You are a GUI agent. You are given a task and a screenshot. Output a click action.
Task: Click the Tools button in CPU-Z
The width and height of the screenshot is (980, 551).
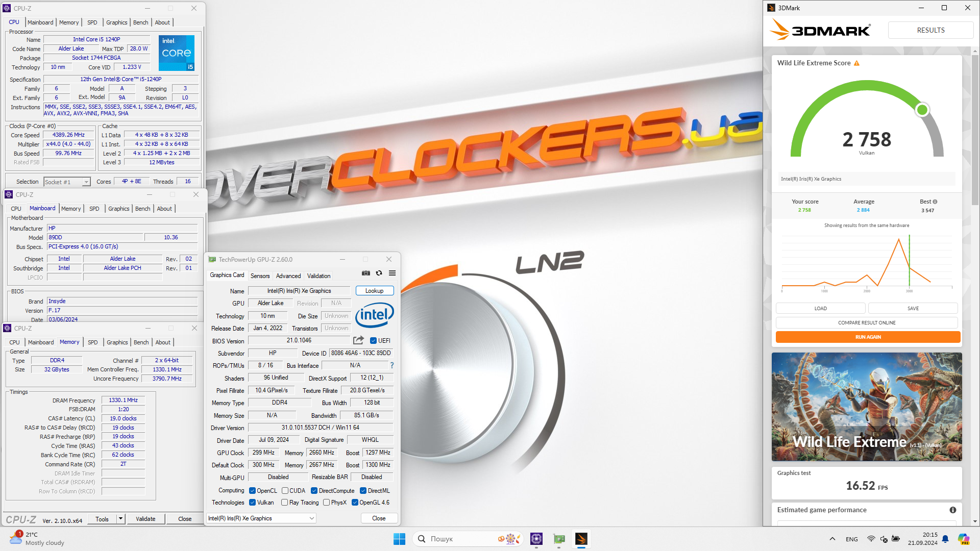pyautogui.click(x=102, y=519)
